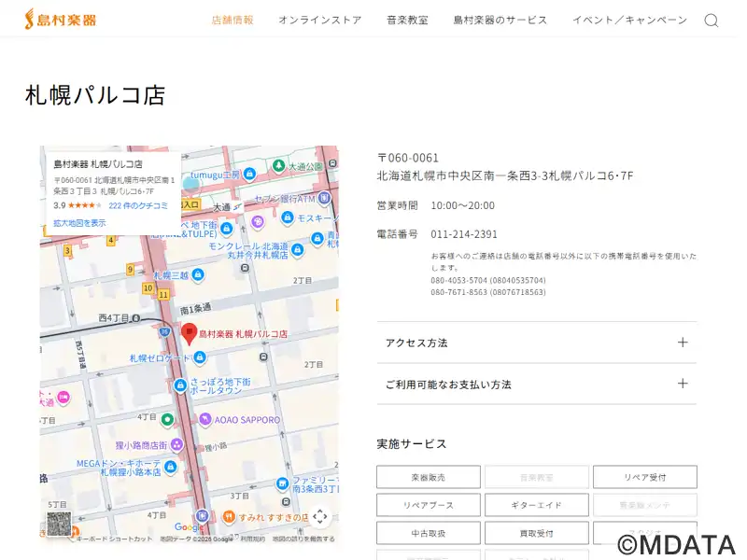Click the phone number 011-214-2391

pos(464,234)
